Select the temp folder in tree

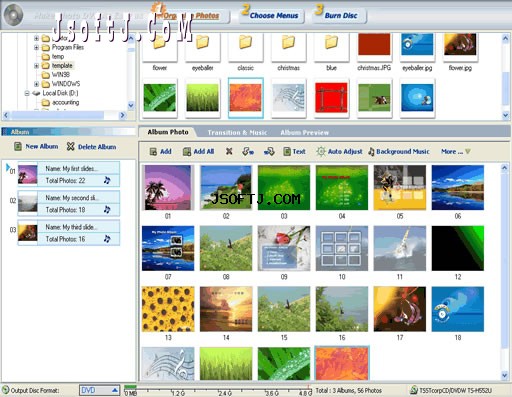pyautogui.click(x=58, y=57)
